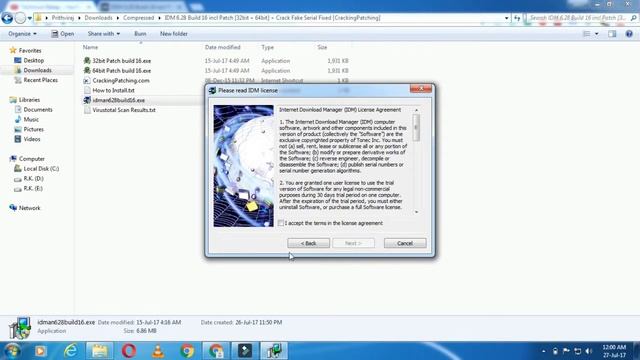This screenshot has height=360, width=640.
Task: Open the address bar history dropdown
Action: coord(507,18)
